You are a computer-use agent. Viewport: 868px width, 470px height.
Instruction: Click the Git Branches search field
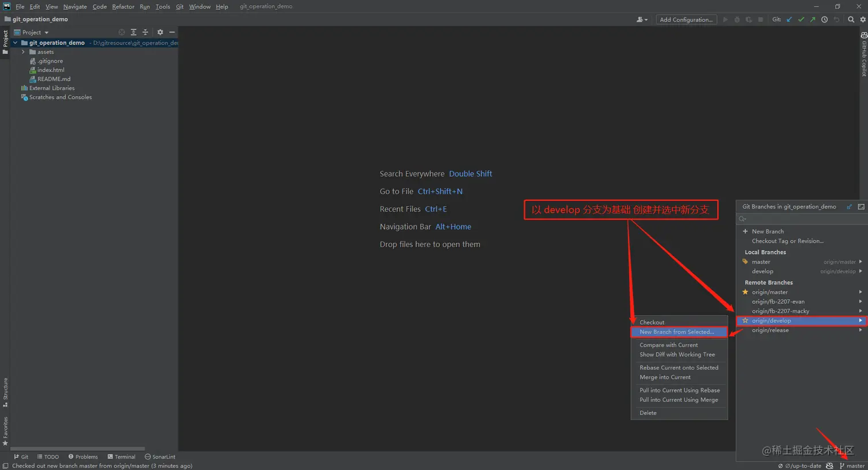click(x=801, y=219)
